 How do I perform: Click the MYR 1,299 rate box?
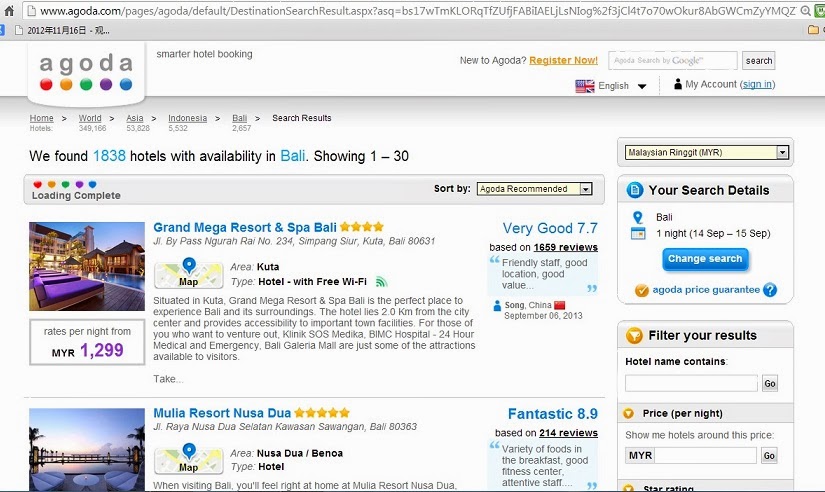[x=87, y=343]
